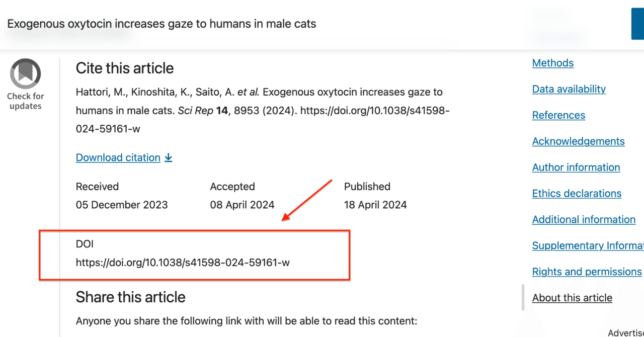
Task: Select About this article in sidebar
Action: pyautogui.click(x=572, y=298)
